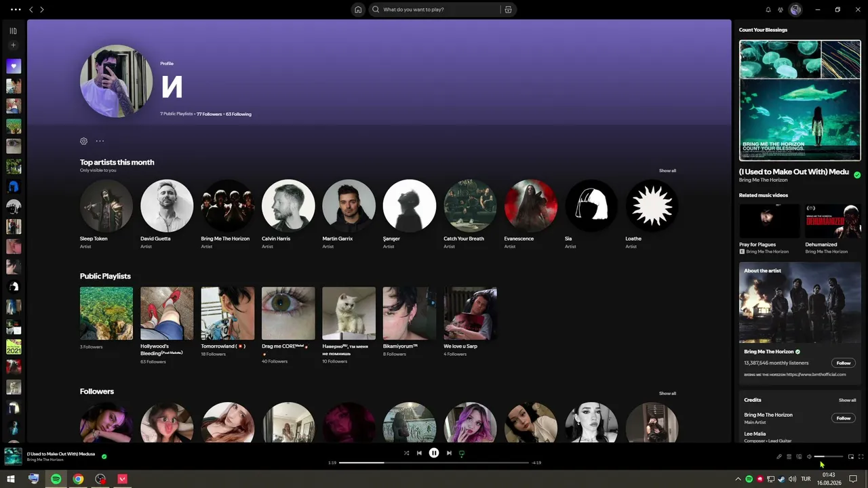Image resolution: width=868 pixels, height=488 pixels.
Task: Create a playlist with the plus icon
Action: click(13, 45)
